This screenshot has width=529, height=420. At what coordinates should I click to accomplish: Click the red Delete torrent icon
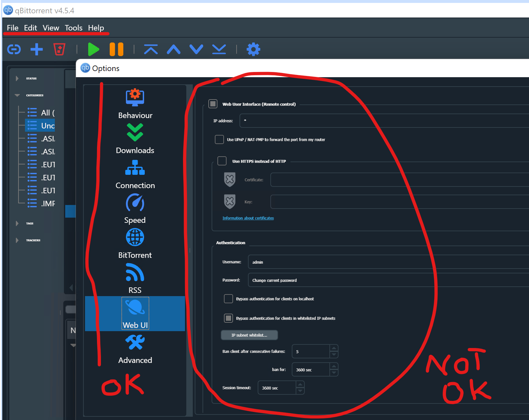click(x=59, y=49)
